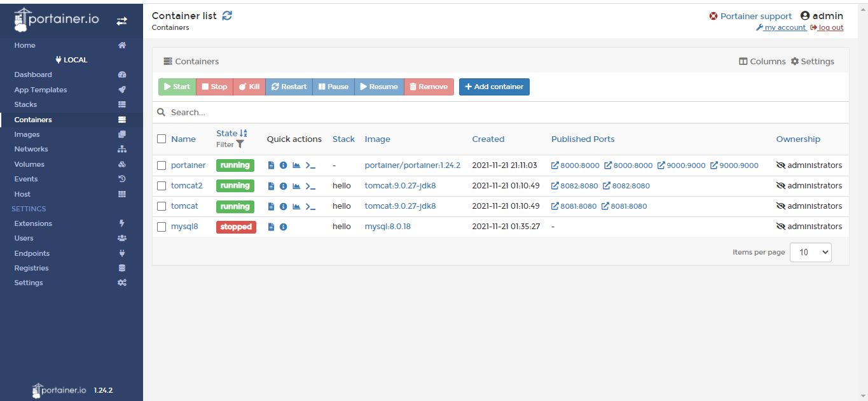The height and width of the screenshot is (401, 868).
Task: Click the Portainer logo in sidebar header
Action: click(57, 20)
